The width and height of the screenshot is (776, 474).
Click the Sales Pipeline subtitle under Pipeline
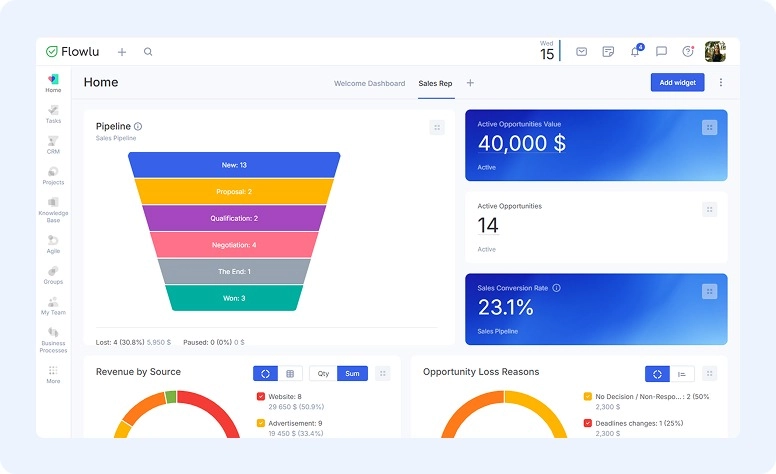click(116, 138)
